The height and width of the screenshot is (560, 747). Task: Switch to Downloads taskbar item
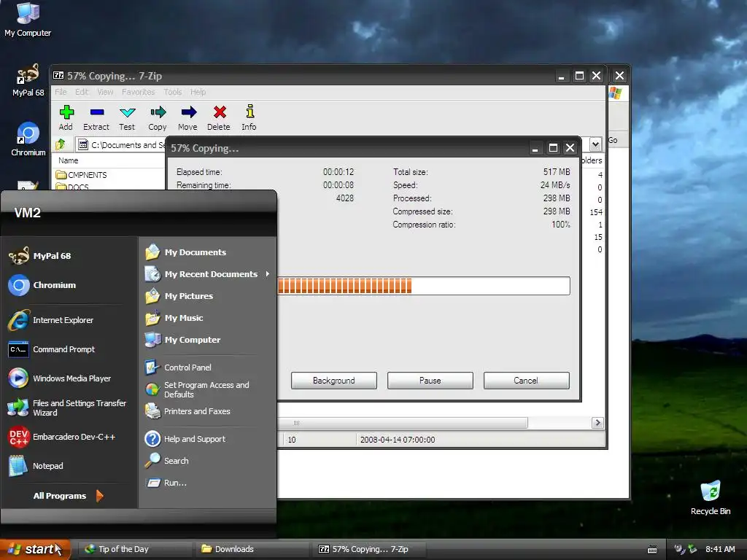point(252,549)
